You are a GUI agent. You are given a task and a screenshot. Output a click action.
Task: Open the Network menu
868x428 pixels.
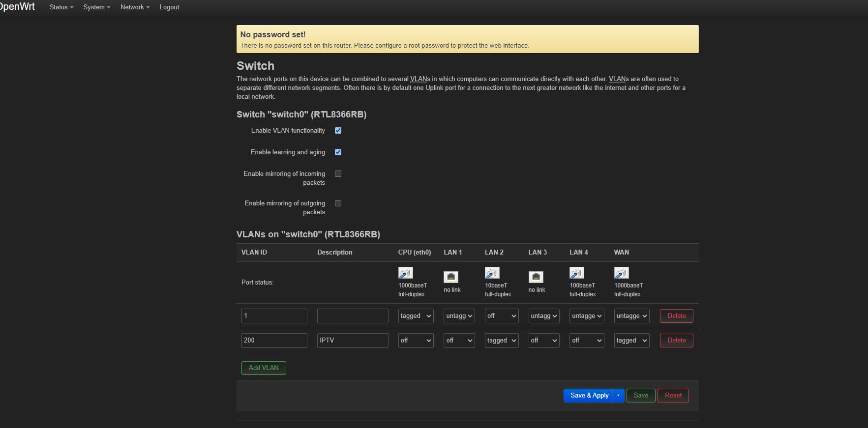pyautogui.click(x=135, y=7)
